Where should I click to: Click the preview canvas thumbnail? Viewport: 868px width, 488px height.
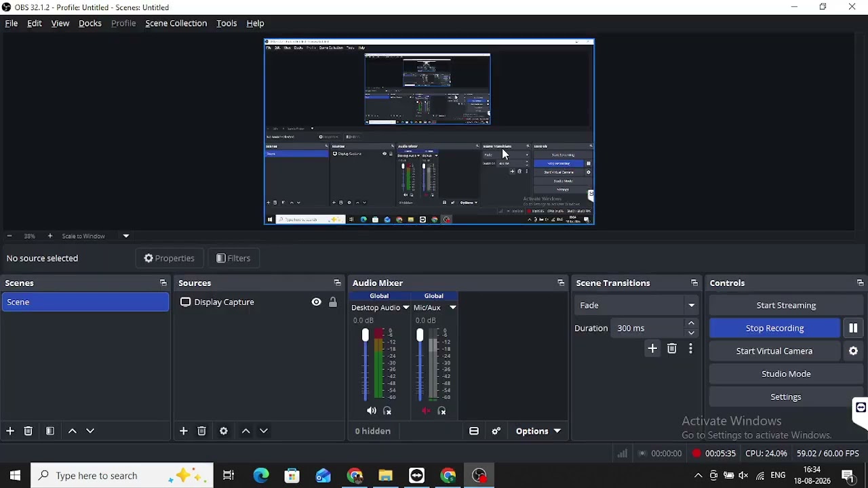pos(429,131)
